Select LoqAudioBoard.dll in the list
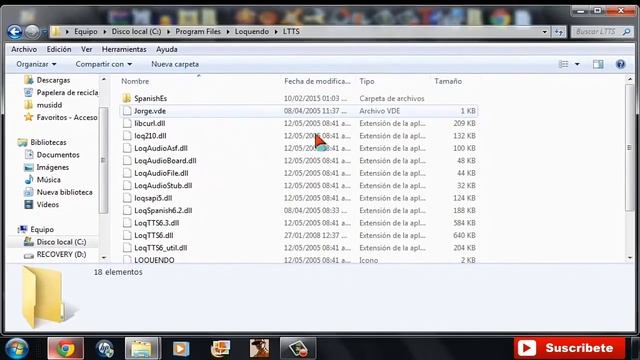This screenshot has height=360, width=640. pos(165,161)
